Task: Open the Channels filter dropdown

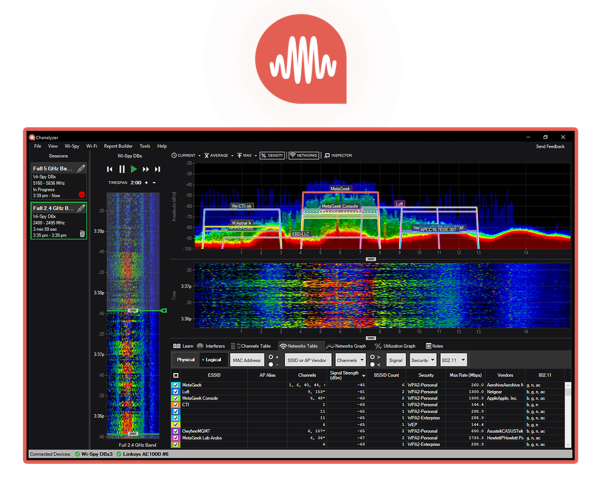Action: 351,360
